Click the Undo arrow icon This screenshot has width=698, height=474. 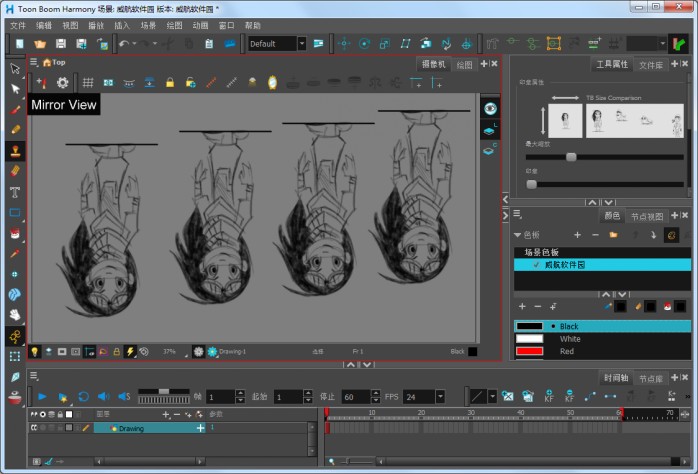click(124, 44)
